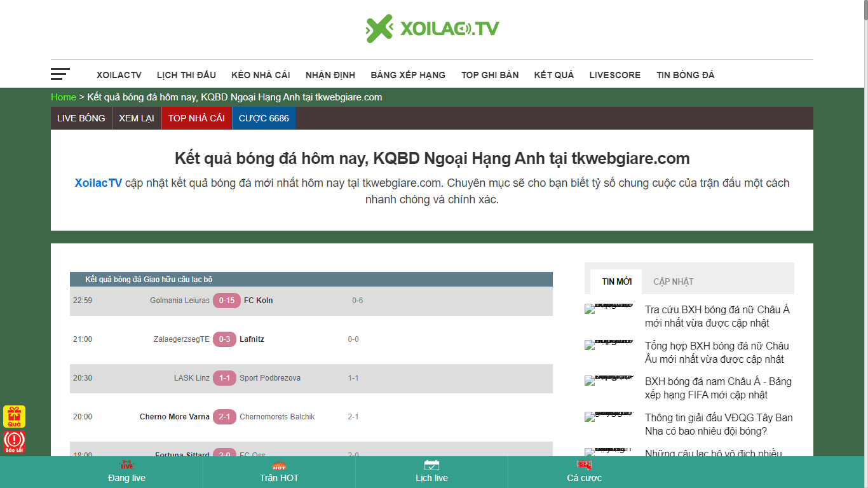Click the 21:00 match time
Viewport: 868px width, 488px height.
83,339
